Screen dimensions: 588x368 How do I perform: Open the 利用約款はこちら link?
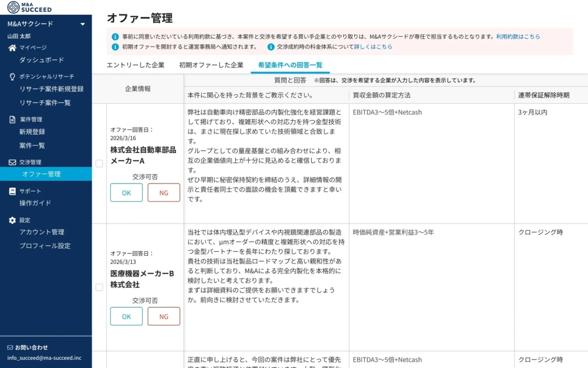517,36
